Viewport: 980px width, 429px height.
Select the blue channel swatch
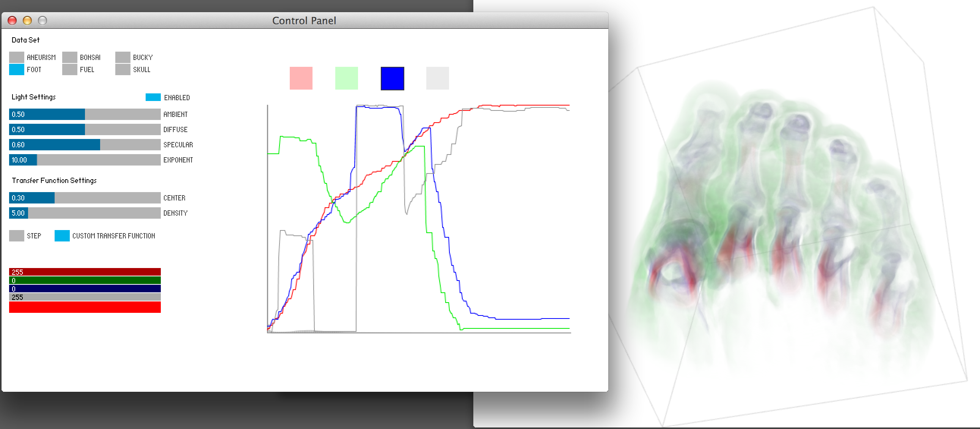coord(392,78)
